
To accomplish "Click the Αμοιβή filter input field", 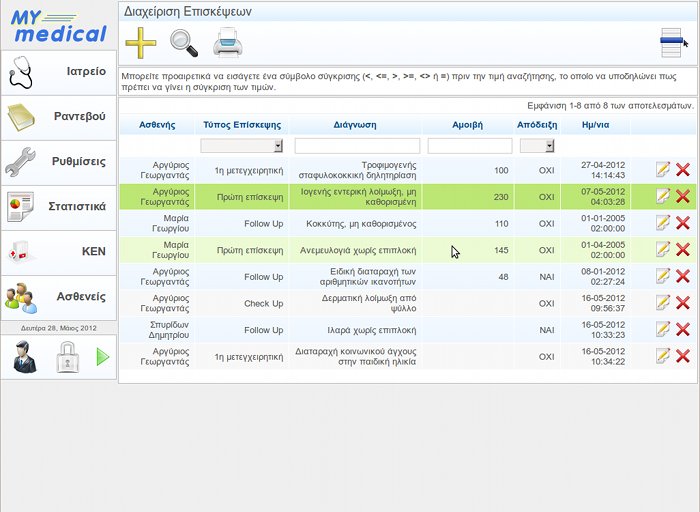I will click(470, 146).
